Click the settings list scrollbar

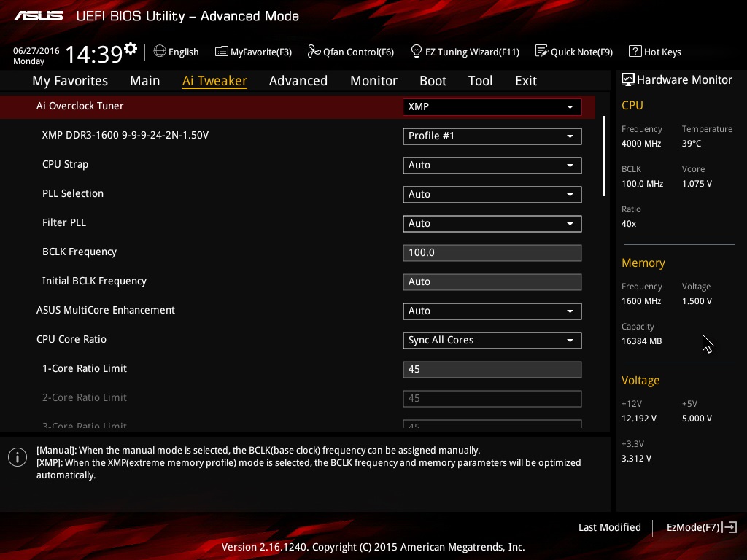(x=603, y=156)
